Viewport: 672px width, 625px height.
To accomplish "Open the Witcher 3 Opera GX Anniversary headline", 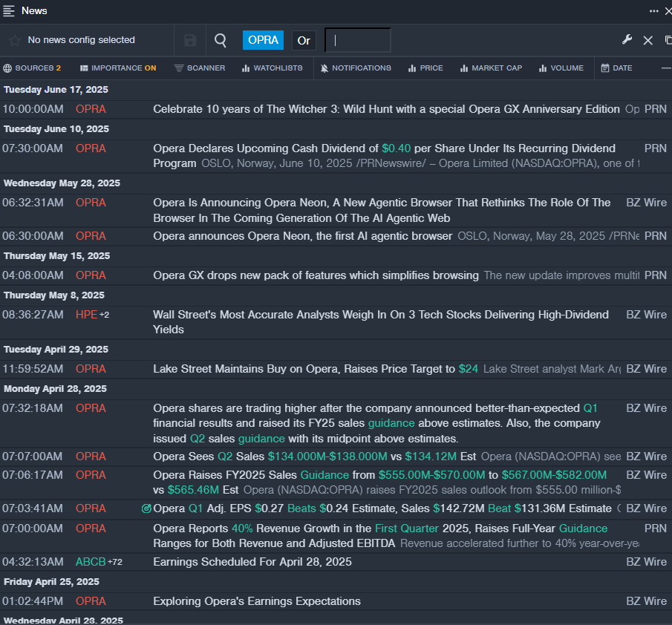I will 387,109.
